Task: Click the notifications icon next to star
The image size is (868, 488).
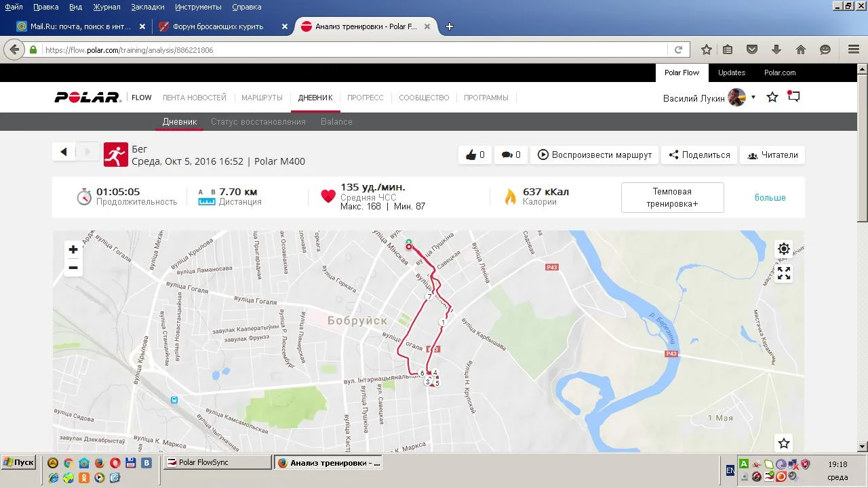Action: click(793, 97)
